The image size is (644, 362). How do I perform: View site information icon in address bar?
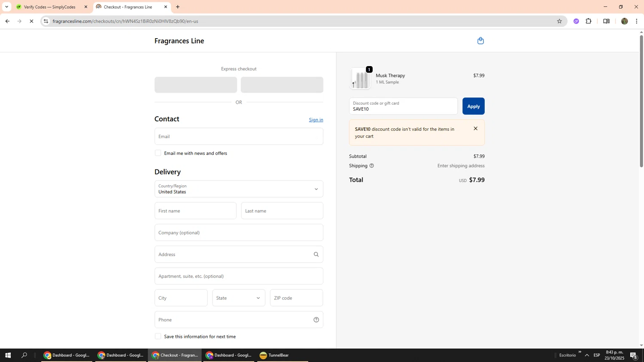point(46,21)
